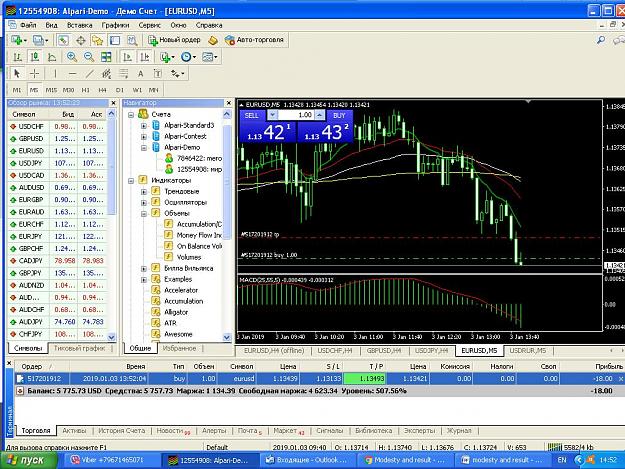Expand the Билла Вильямса node
Image resolution: width=625 pixels, height=469 pixels.
143,269
